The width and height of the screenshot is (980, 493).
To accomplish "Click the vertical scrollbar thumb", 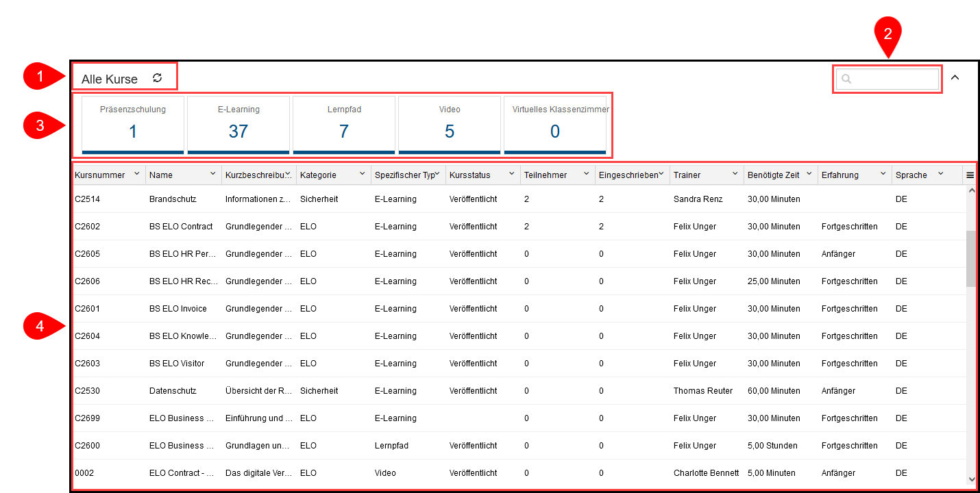I will point(971,258).
